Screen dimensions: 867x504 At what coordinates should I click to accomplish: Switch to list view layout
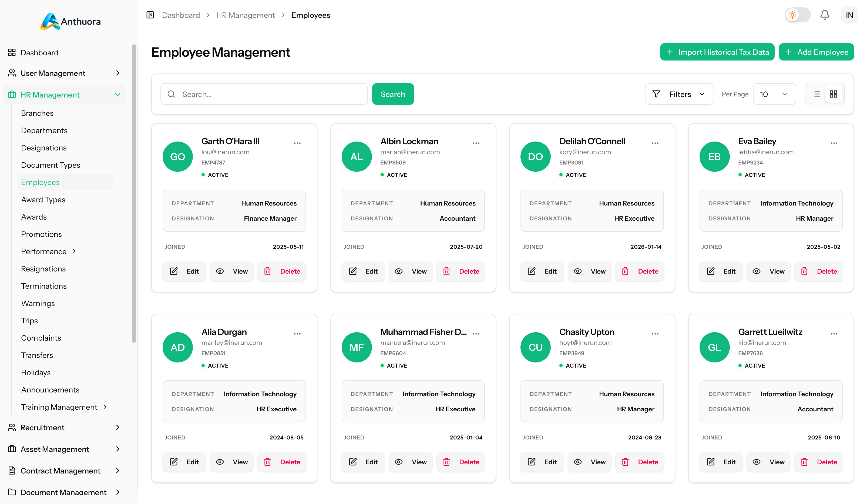[816, 94]
